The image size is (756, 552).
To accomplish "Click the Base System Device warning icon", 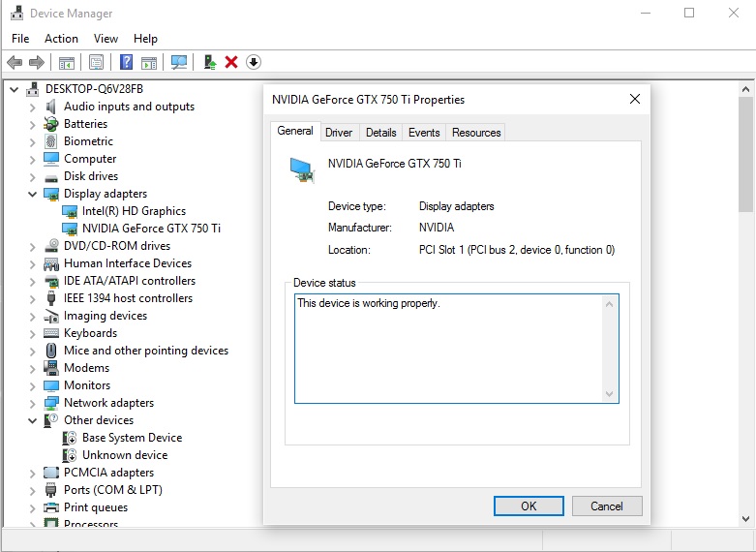I will (x=70, y=438).
